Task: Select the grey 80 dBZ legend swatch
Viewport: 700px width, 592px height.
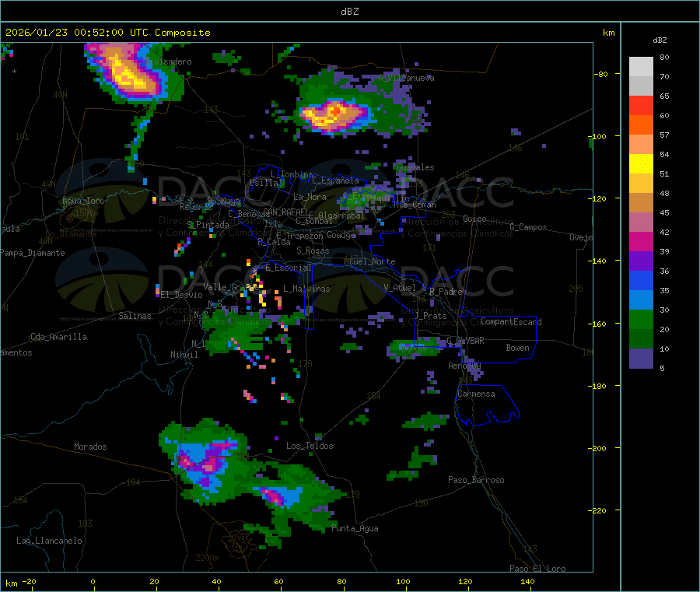Action: (641, 67)
